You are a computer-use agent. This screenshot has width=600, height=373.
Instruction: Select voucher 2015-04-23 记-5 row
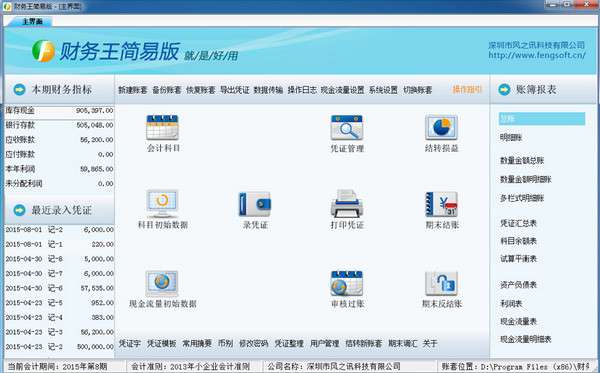point(59,303)
